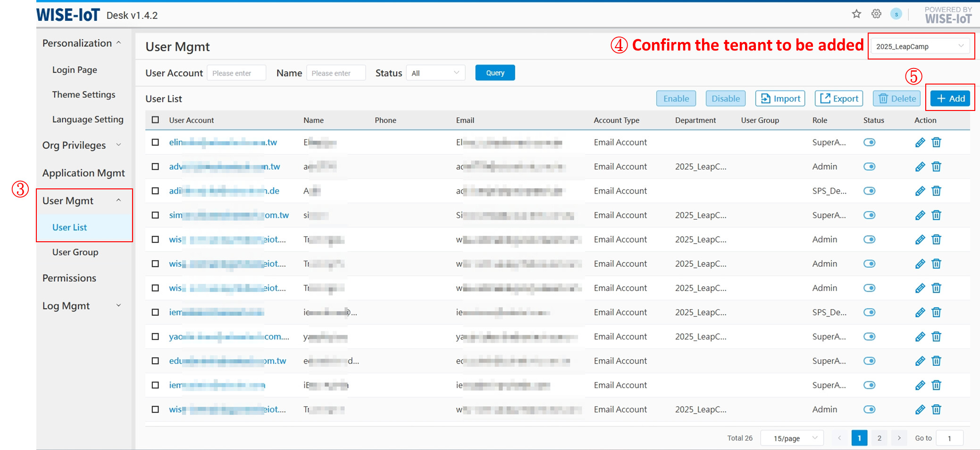
Task: Expand the Log Mgmt menu section
Action: pos(82,306)
